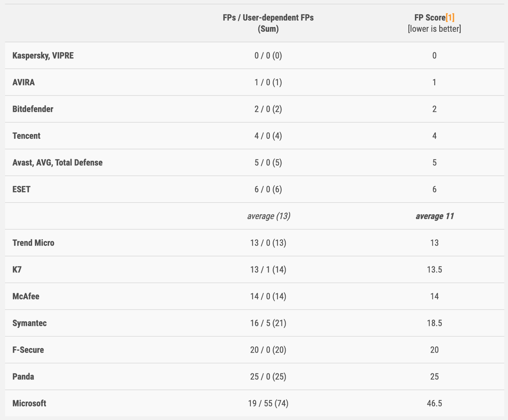508x420 pixels.
Task: Select the Trend Micro row label
Action: click(x=33, y=243)
